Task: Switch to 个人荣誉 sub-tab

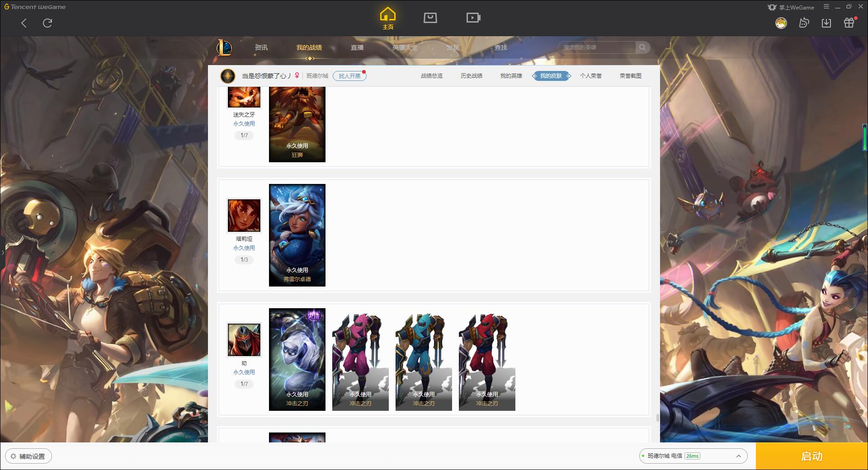Action: tap(591, 76)
